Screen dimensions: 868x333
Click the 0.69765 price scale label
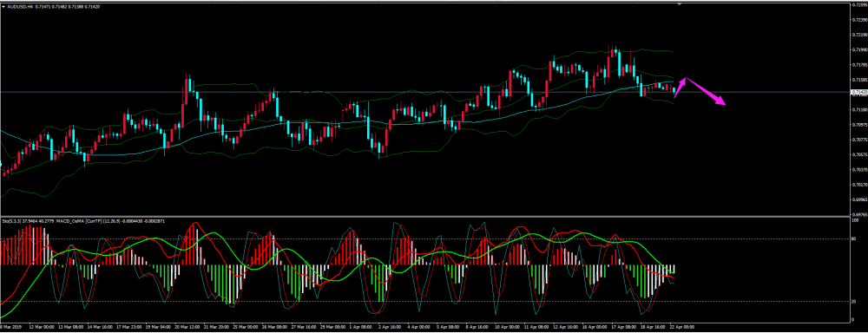[859, 214]
